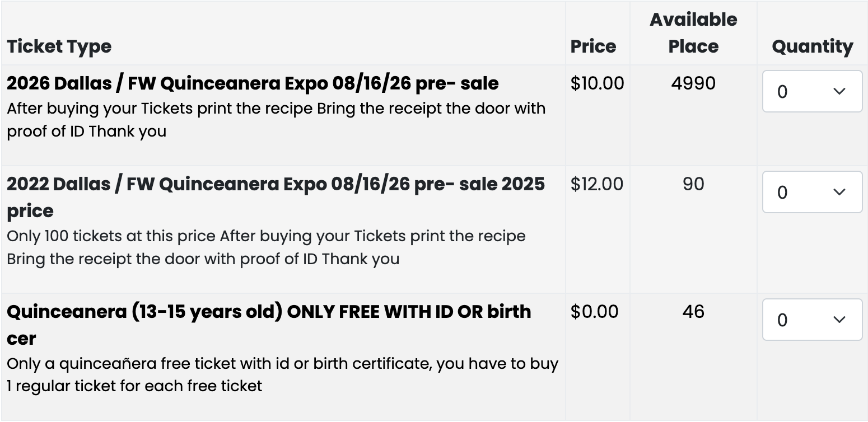The image size is (868, 422).
Task: Click the 4990 available places number
Action: click(693, 82)
